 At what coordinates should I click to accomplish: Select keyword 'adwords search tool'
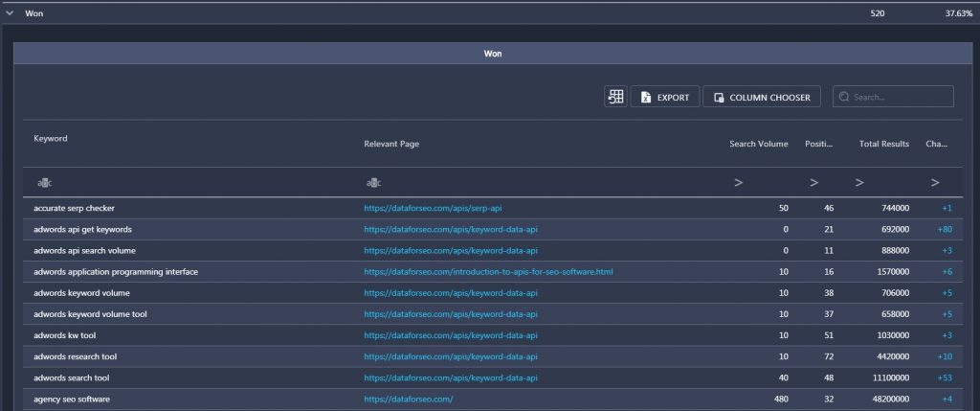72,378
